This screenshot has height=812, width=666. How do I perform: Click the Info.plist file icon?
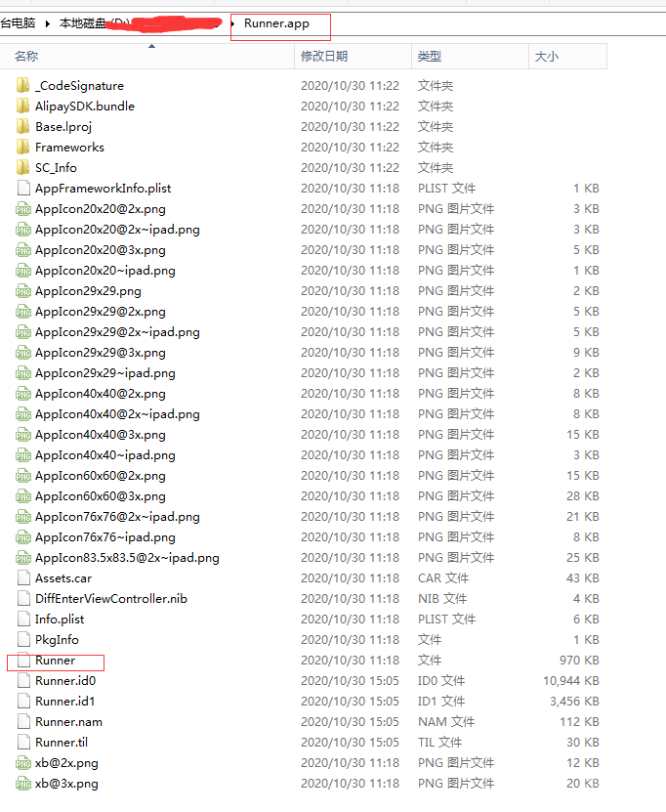pos(23,620)
